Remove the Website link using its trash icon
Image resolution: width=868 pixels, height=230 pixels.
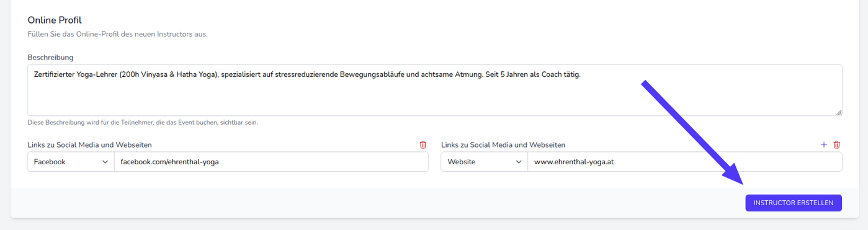pos(836,144)
